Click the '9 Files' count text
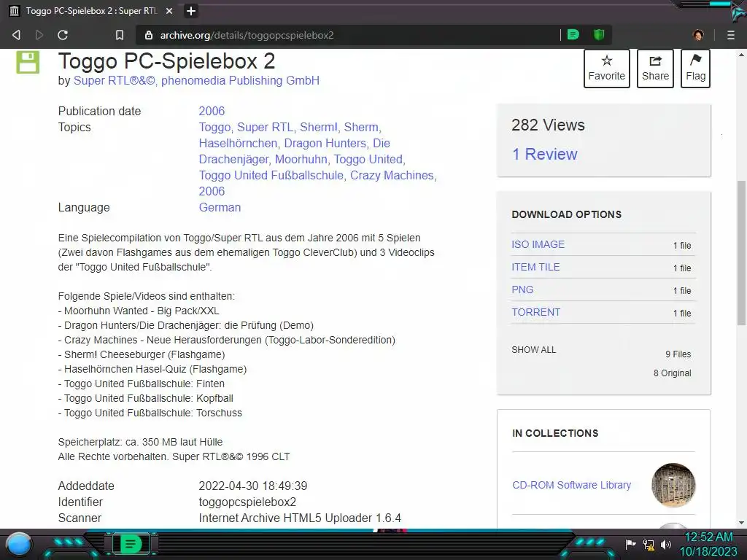 pos(678,354)
